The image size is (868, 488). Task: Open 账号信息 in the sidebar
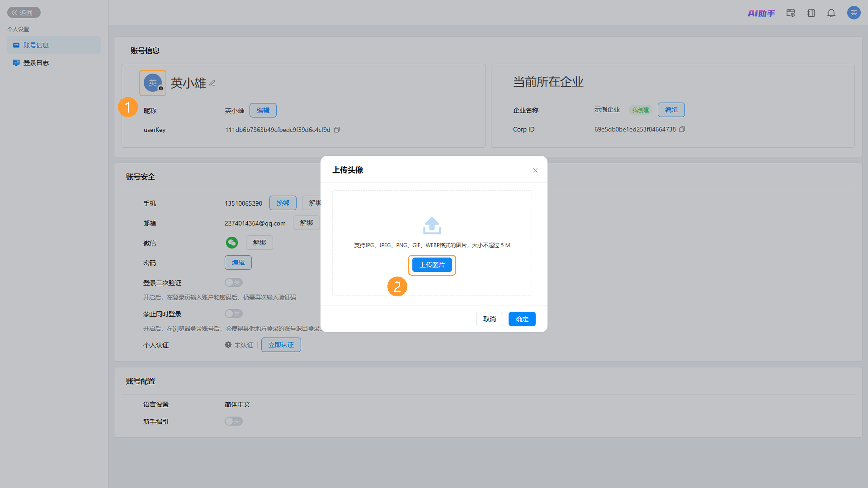tap(54, 45)
